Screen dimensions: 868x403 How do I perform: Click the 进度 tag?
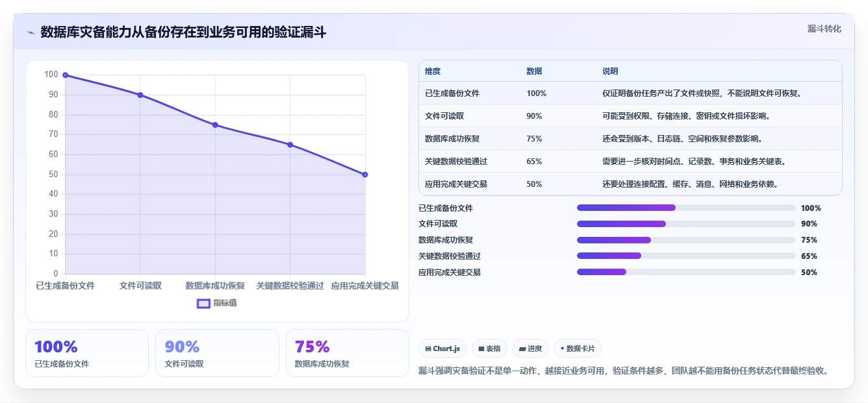point(530,348)
